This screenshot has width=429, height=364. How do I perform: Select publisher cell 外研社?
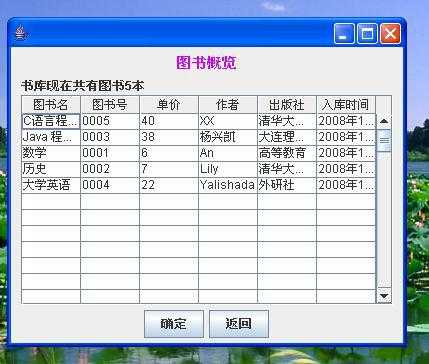pyautogui.click(x=287, y=185)
